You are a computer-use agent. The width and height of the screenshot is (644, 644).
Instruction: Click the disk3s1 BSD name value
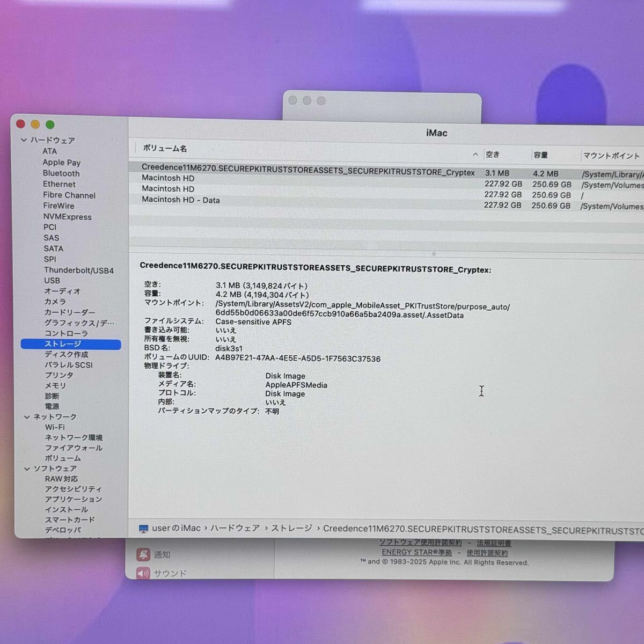pos(229,348)
